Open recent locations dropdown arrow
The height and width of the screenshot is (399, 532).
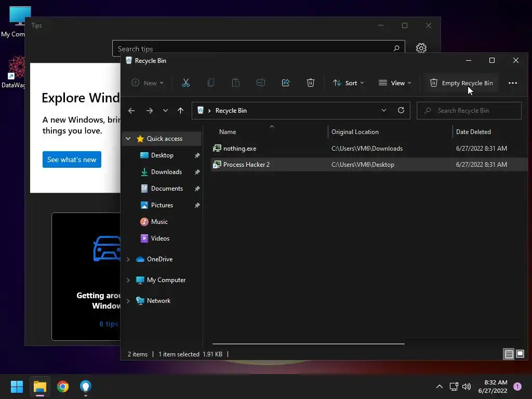point(165,111)
